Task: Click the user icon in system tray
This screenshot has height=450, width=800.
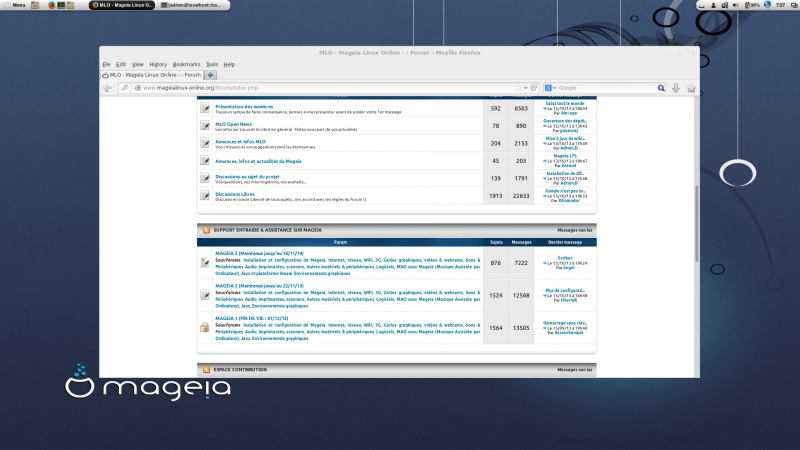Action: click(x=713, y=5)
